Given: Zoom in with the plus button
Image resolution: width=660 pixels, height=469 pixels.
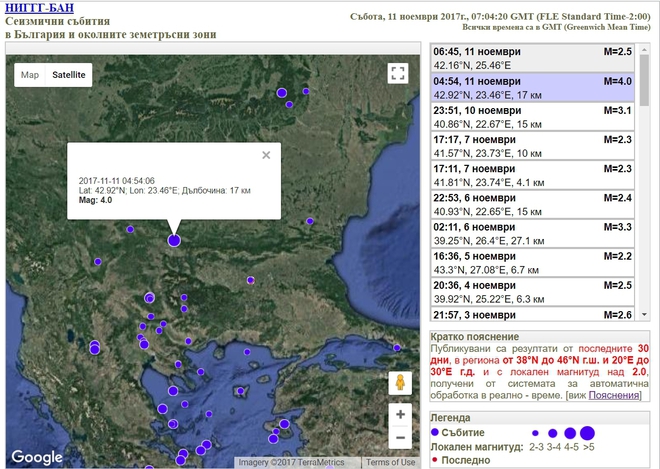Looking at the screenshot, I should pyautogui.click(x=400, y=414).
